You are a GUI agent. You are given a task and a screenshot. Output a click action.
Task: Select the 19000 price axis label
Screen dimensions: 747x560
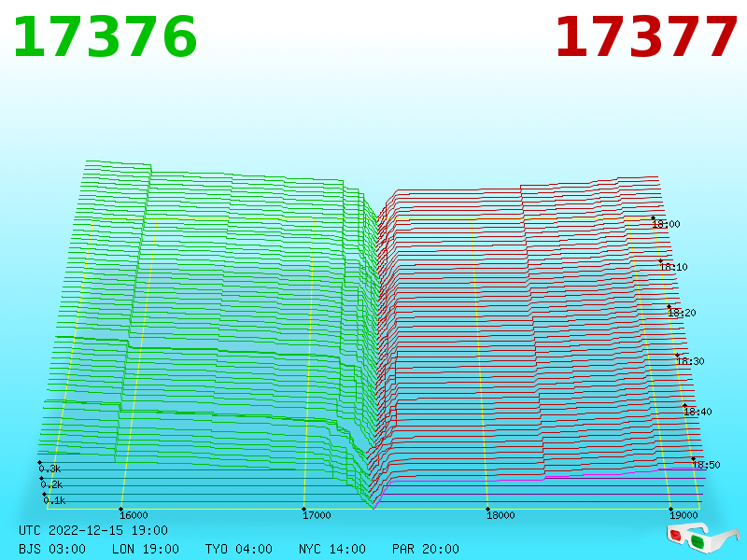click(684, 515)
